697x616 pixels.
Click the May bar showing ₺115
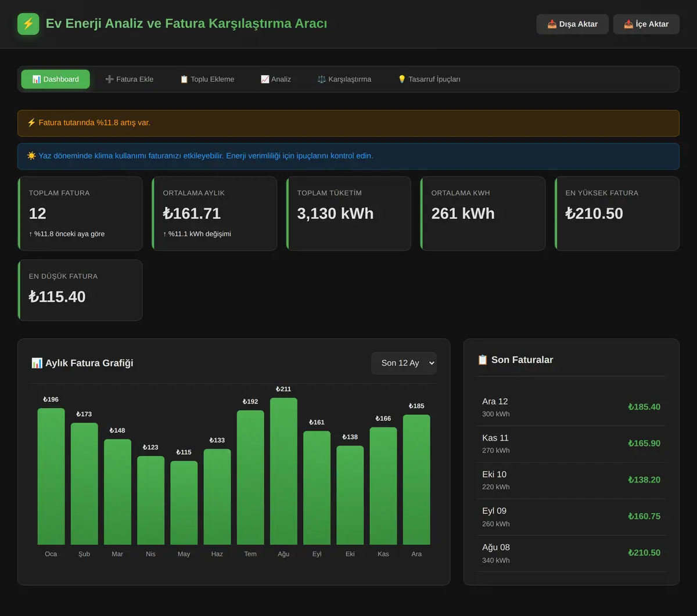[x=184, y=503]
